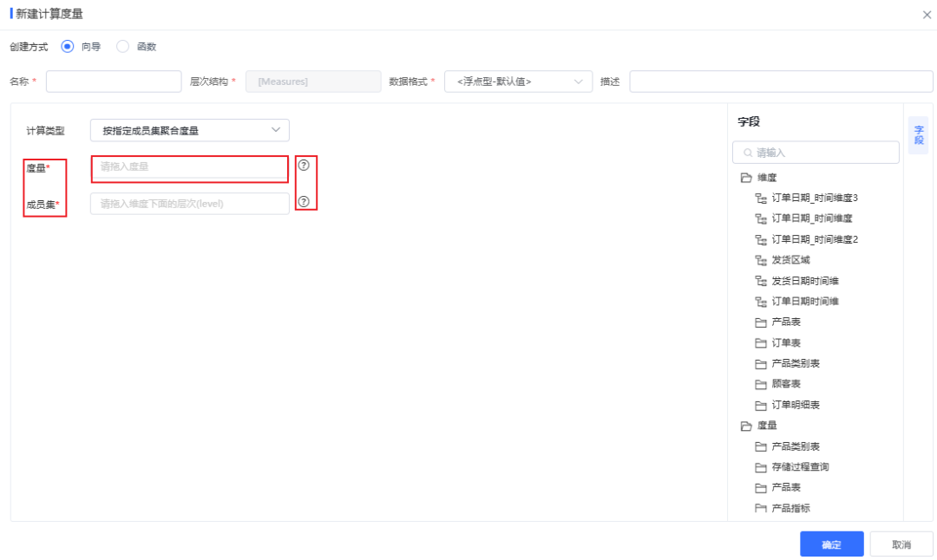Select the 函数 creation mode radio button

tap(122, 47)
